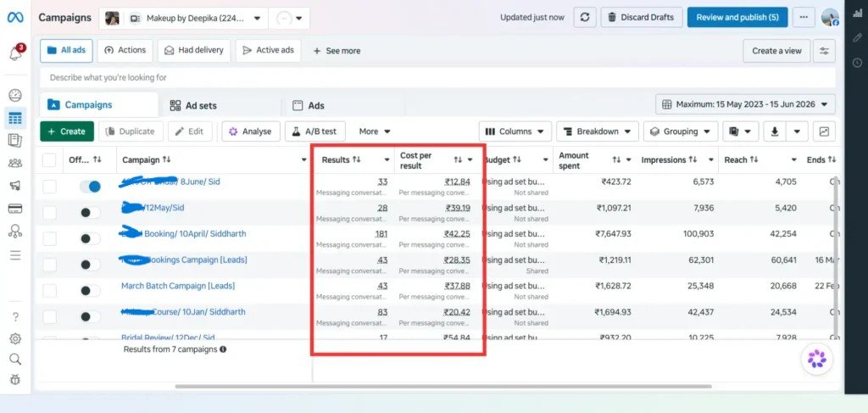Open All tools hamburger menu
The width and height of the screenshot is (868, 413).
pyautogui.click(x=15, y=255)
